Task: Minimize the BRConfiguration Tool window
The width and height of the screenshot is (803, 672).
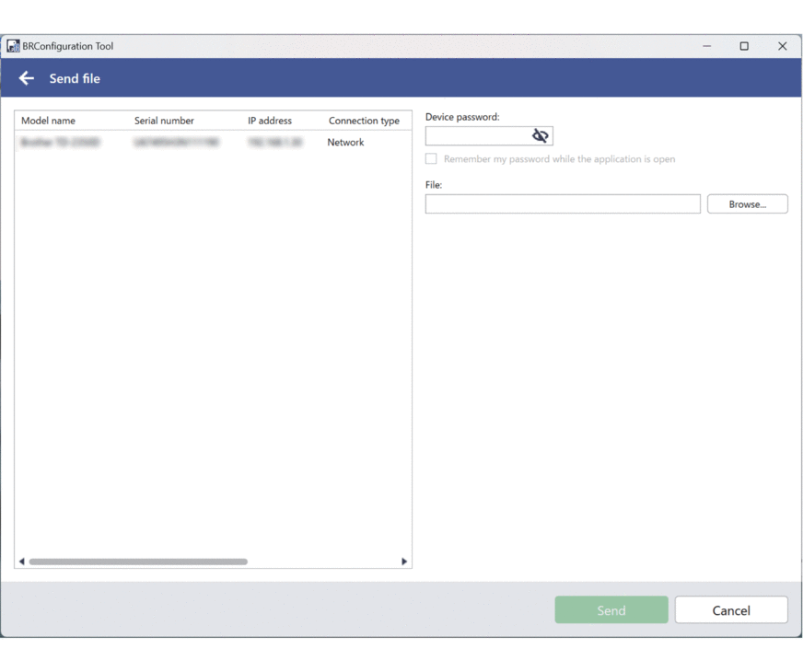Action: [707, 46]
